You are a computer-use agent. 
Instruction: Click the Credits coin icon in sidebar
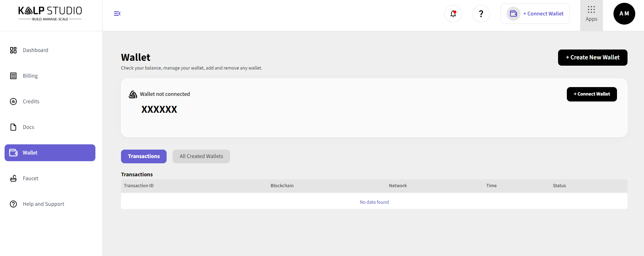point(13,101)
